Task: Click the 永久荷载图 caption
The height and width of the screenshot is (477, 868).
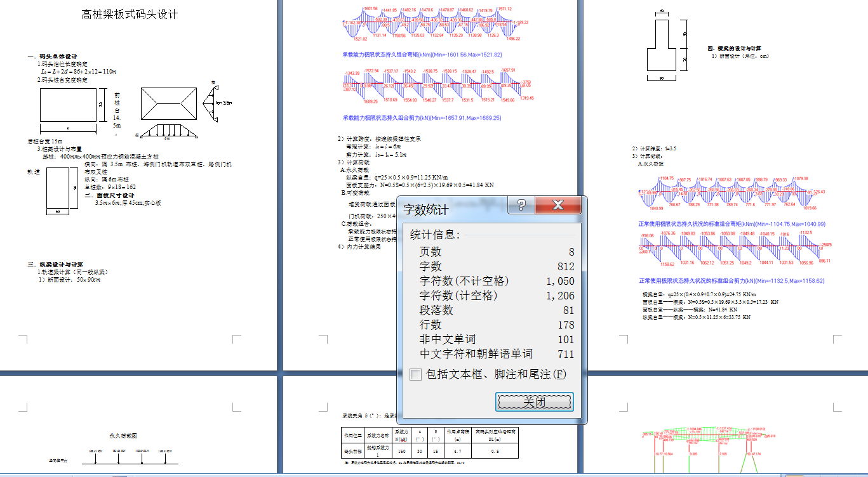Action: point(123,436)
